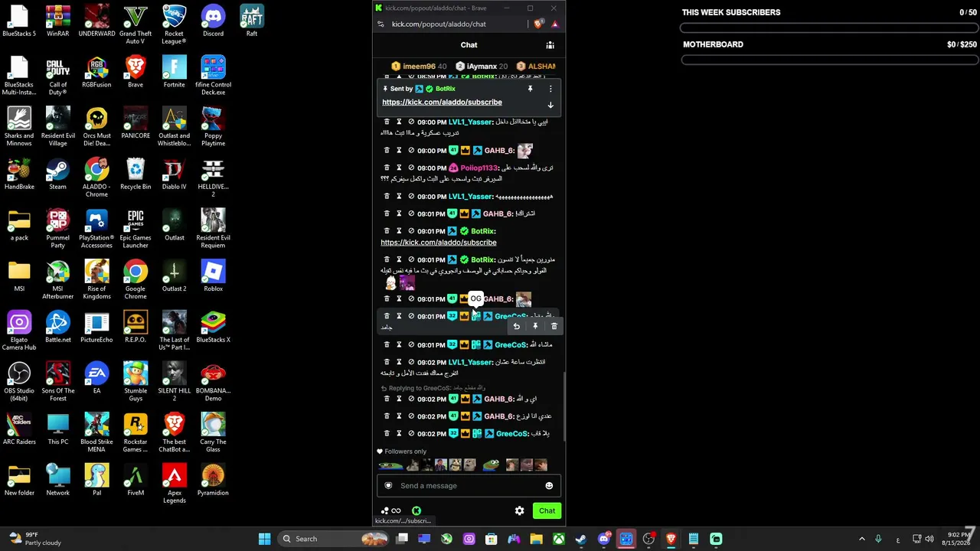Click the chat window scrollbar
The width and height of the screenshot is (980, 551).
point(564,406)
